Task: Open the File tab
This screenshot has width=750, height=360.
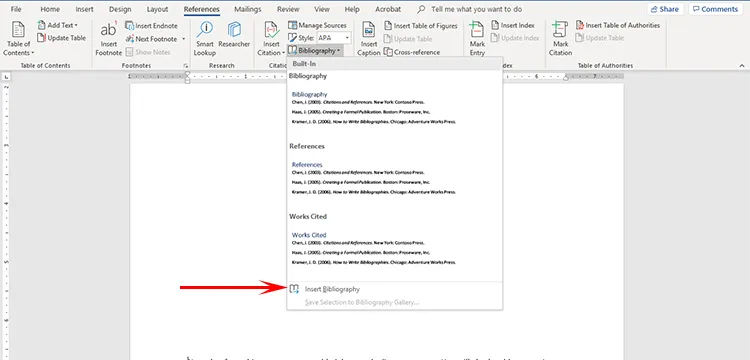Action: (x=16, y=9)
